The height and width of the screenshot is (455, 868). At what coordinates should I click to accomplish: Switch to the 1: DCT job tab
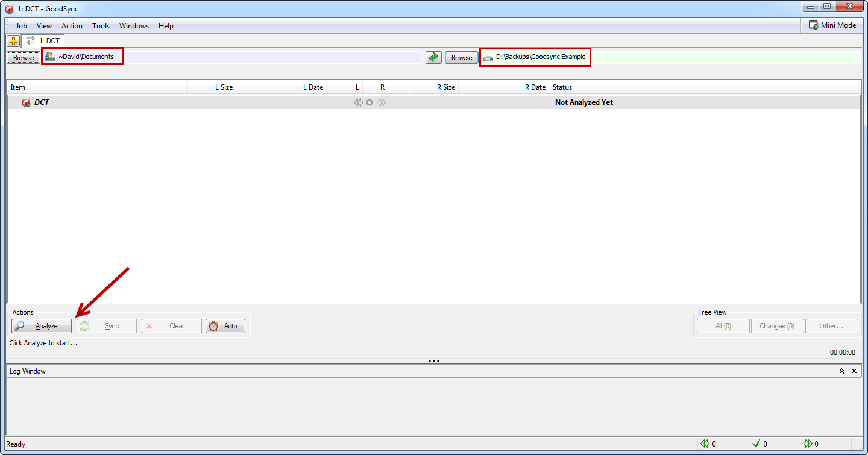(43, 41)
